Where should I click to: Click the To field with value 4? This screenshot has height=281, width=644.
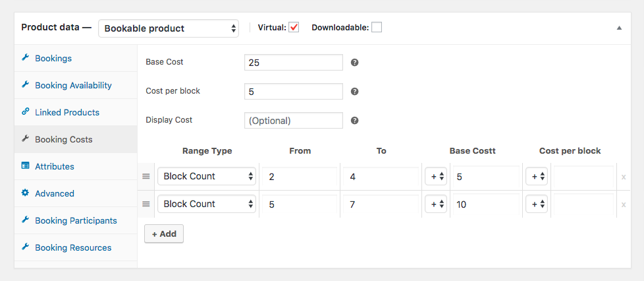[x=381, y=177]
